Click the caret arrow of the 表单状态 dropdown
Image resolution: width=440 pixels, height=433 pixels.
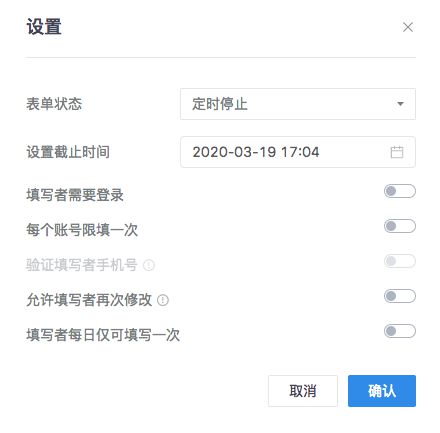pos(400,104)
